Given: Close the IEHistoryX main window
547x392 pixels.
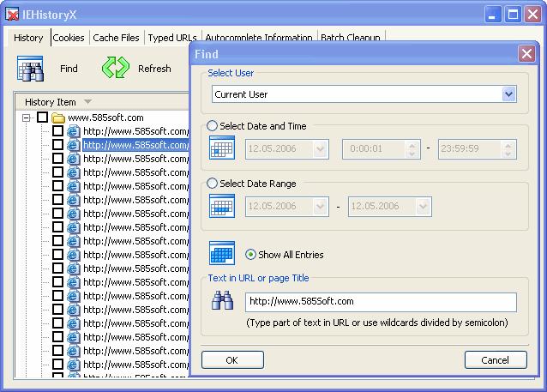Looking at the screenshot, I should [x=533, y=15].
